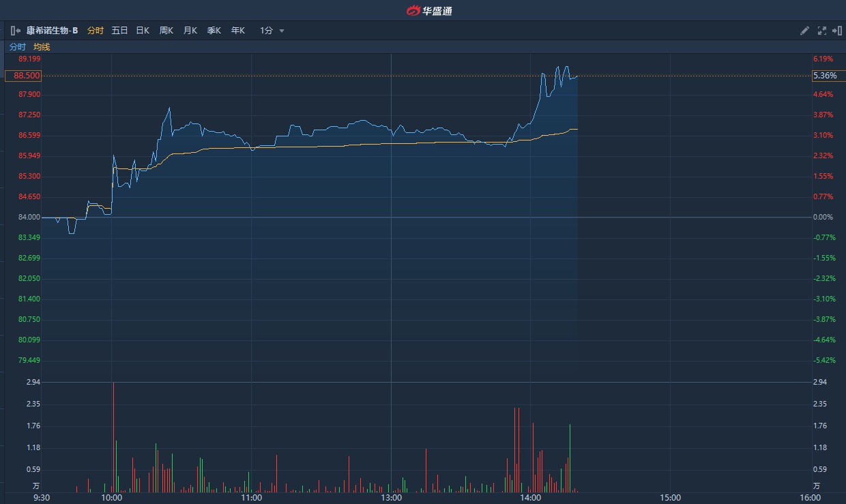Screen dimensions: 846x504
Task: Click the 5.36% change label
Action: (x=825, y=76)
